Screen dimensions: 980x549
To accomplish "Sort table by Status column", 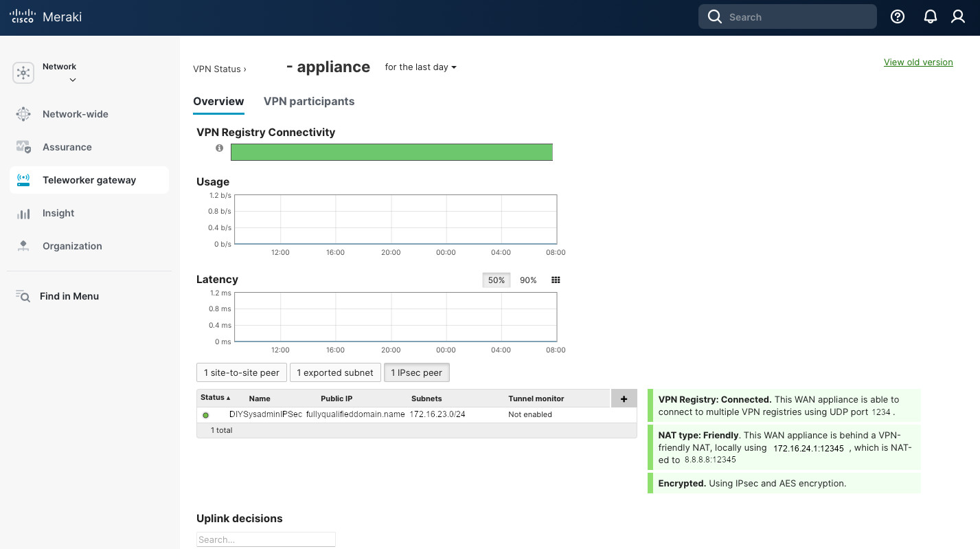I will [x=215, y=398].
